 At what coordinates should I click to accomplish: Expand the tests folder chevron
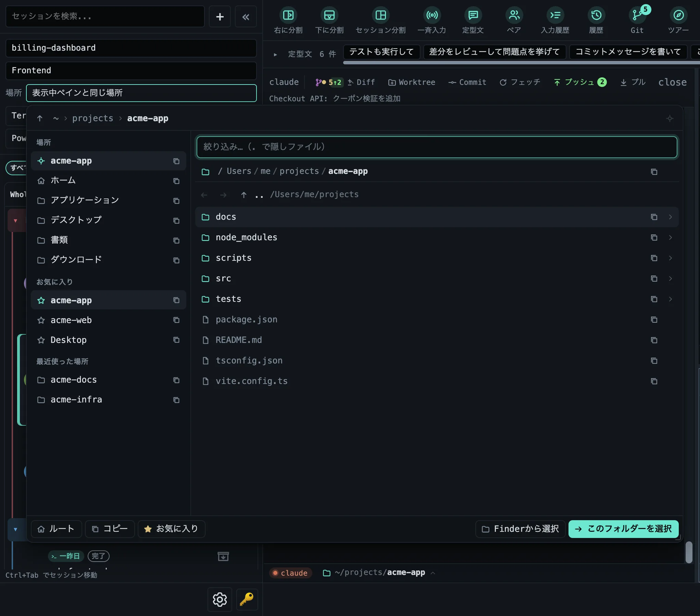pyautogui.click(x=670, y=299)
